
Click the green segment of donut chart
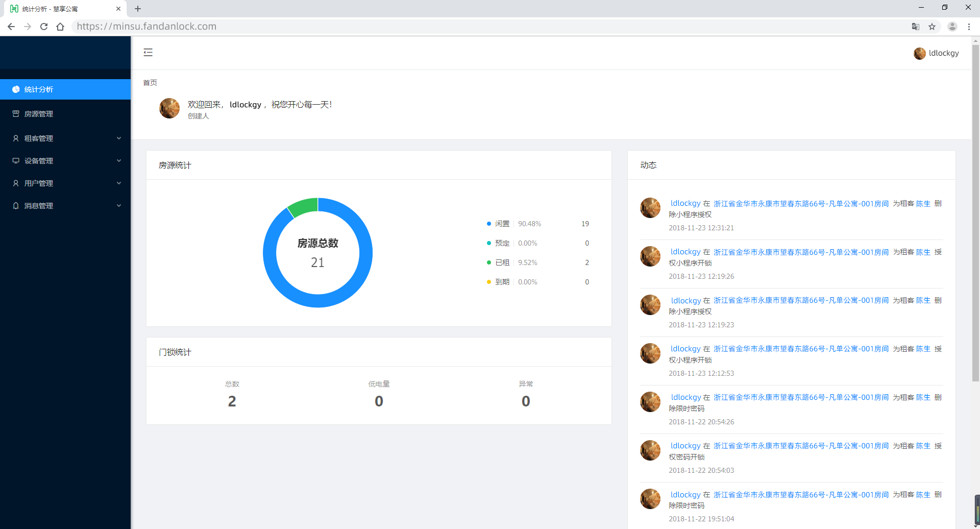(304, 206)
